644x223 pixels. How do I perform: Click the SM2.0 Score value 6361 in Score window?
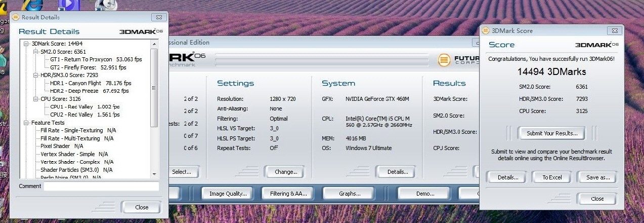point(582,87)
